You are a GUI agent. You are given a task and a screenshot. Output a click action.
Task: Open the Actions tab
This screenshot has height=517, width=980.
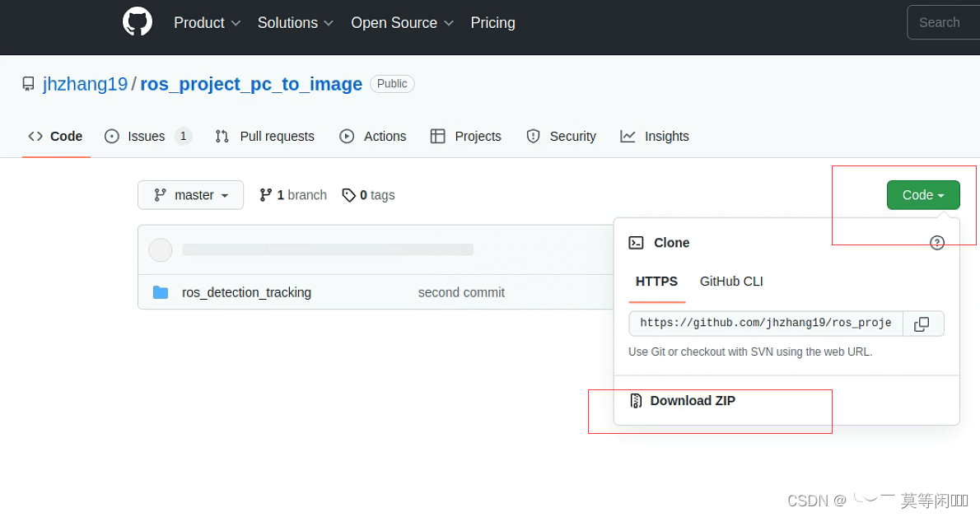pyautogui.click(x=372, y=137)
